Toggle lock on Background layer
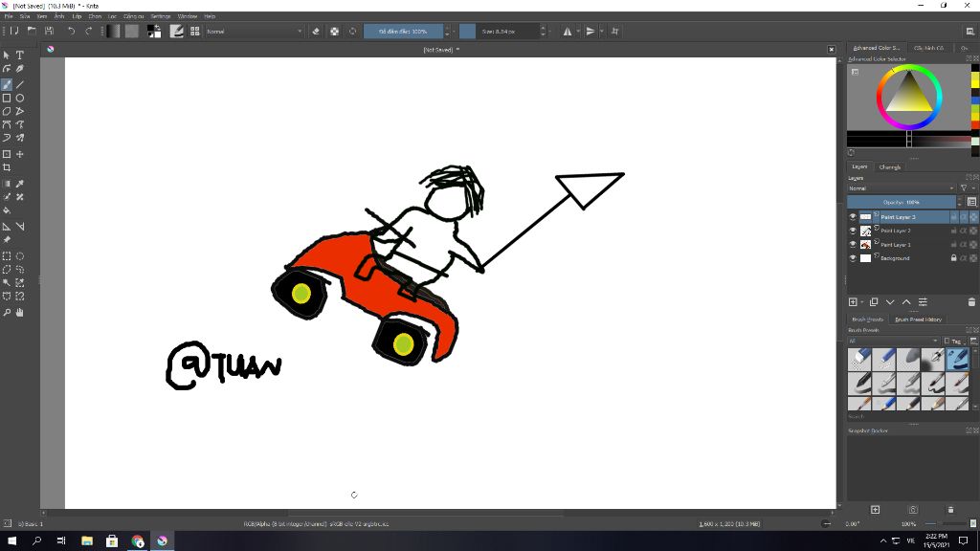The width and height of the screenshot is (980, 551). (954, 258)
